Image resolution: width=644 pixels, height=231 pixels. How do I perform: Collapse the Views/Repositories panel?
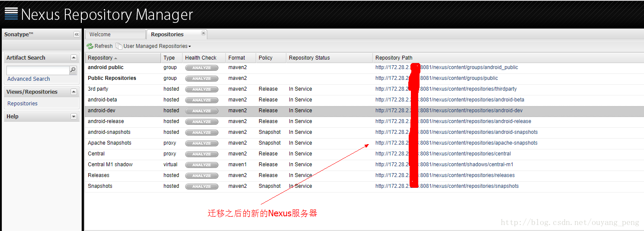click(x=74, y=92)
